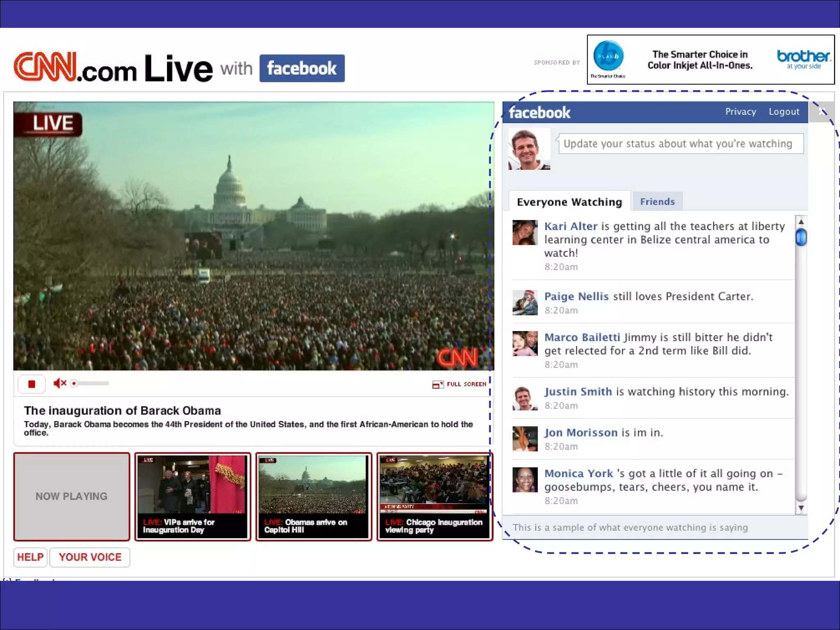Open the YOUR VOICE button
Screen dimensions: 840x630
coord(90,557)
